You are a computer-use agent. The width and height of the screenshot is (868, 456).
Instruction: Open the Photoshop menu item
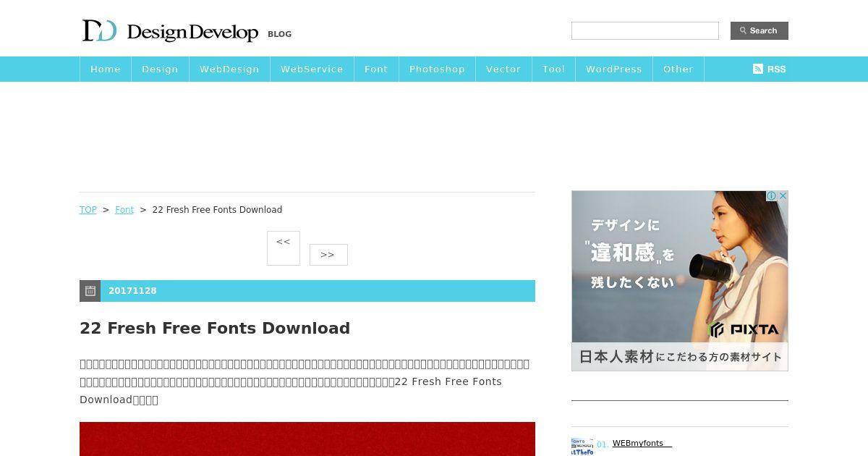[437, 69]
